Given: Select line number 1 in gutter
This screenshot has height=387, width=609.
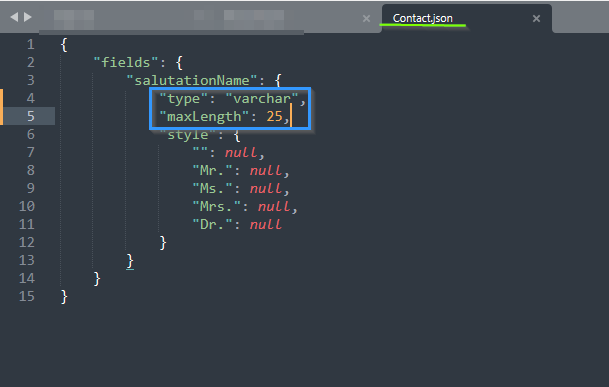Looking at the screenshot, I should coord(31,44).
